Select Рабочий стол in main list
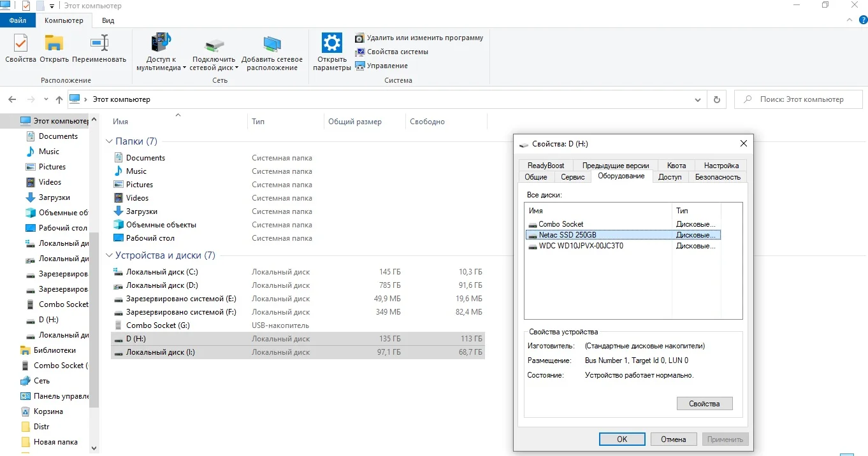Image resolution: width=868 pixels, height=456 pixels. point(150,238)
